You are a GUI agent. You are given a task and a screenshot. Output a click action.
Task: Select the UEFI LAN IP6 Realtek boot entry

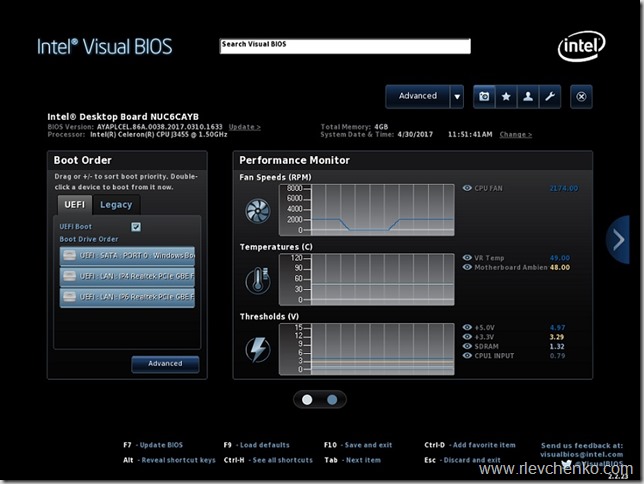[127, 297]
